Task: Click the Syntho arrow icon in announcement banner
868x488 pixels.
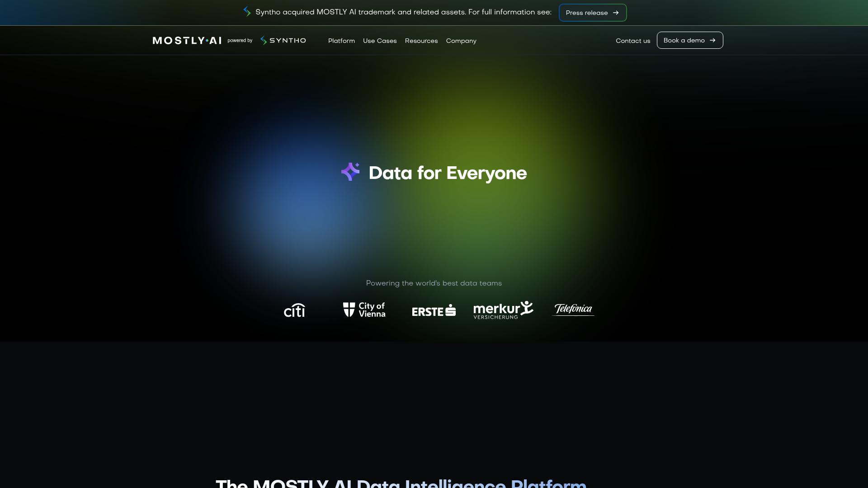Action: 247,12
